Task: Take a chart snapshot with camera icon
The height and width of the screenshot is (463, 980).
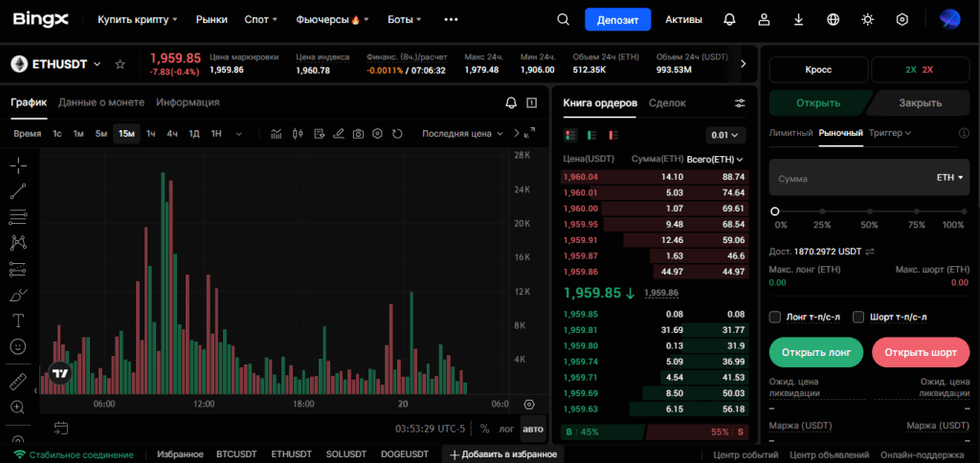Action: tap(358, 134)
